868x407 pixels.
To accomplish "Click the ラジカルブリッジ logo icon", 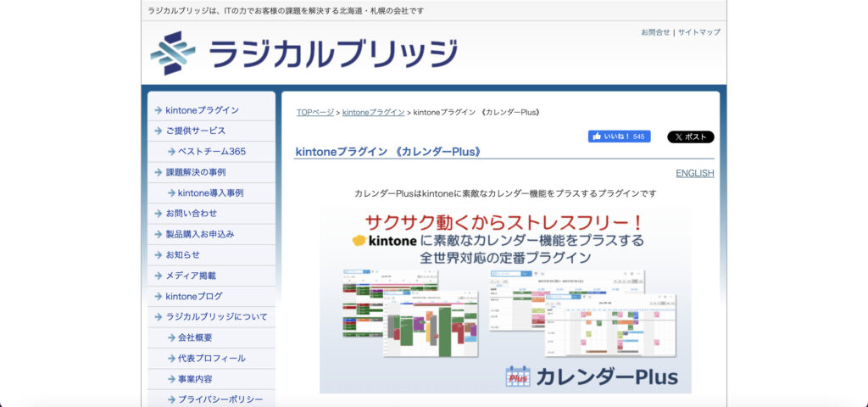I will point(173,53).
